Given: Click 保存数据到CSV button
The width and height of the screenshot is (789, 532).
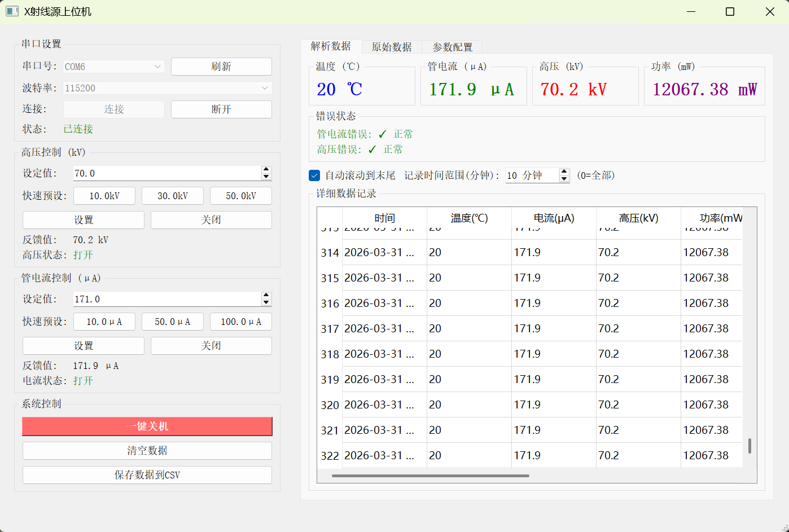Looking at the screenshot, I should 147,475.
